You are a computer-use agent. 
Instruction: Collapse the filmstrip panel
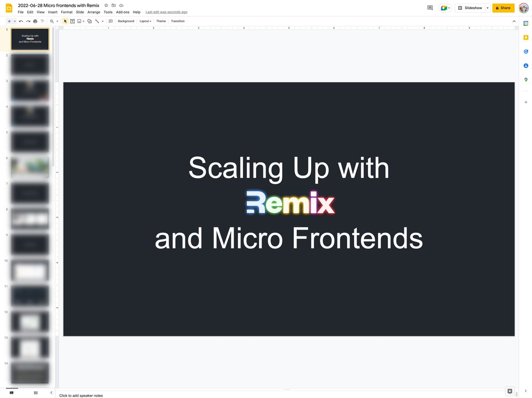(51, 393)
